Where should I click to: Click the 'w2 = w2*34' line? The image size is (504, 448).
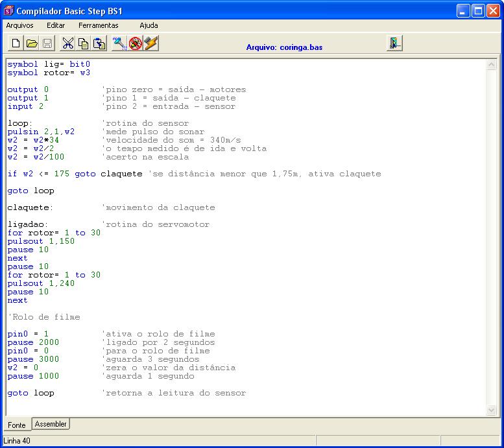pos(33,140)
